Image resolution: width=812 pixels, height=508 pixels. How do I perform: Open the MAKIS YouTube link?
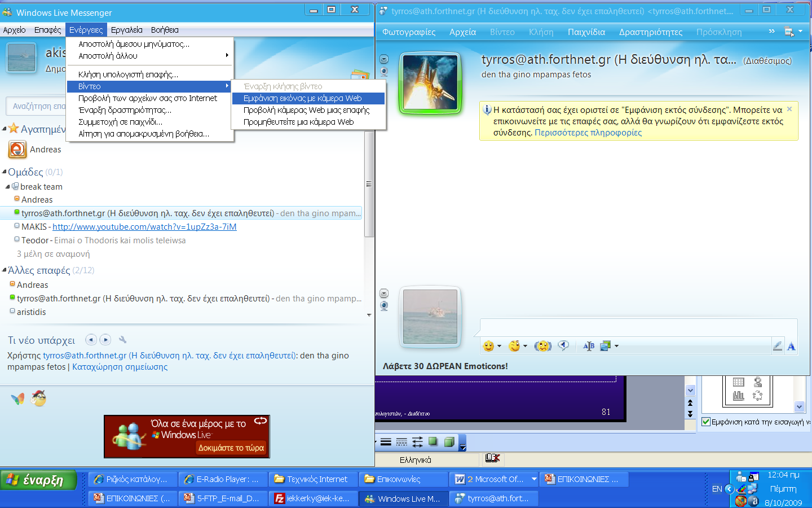coord(144,227)
